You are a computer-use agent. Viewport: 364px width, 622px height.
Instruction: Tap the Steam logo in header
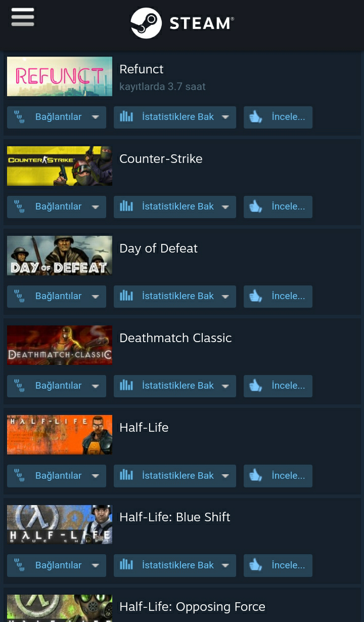pyautogui.click(x=182, y=23)
